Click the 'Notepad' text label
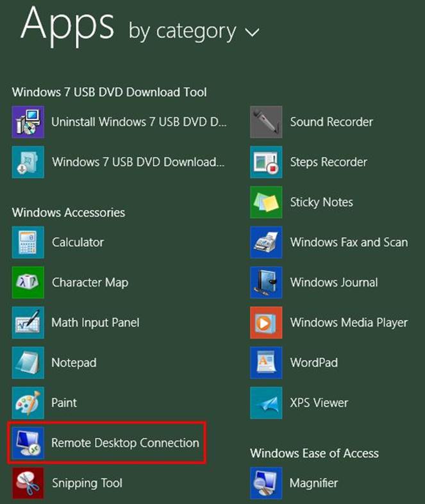The image size is (425, 504). click(x=74, y=363)
